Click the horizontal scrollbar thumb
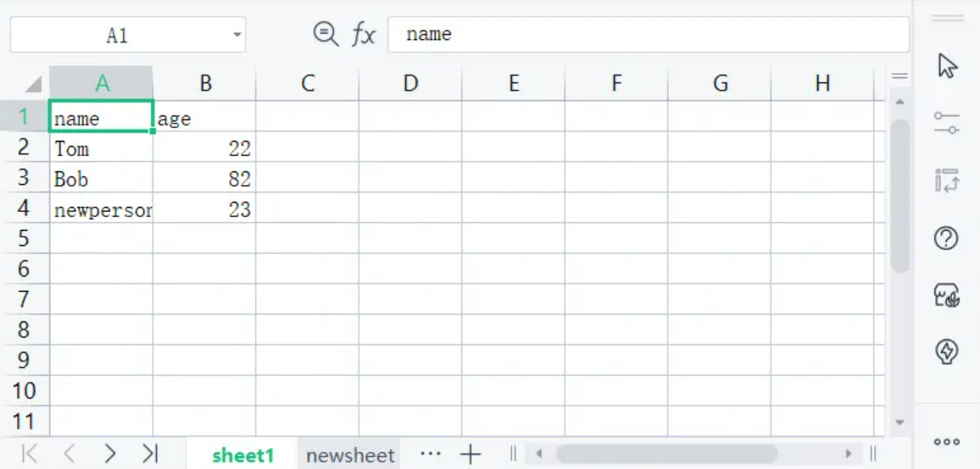Screen dimensions: 980x469 [665, 454]
